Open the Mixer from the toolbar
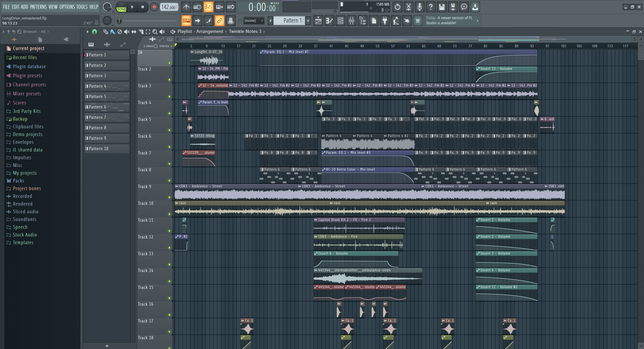The width and height of the screenshot is (644, 349). coord(352,21)
